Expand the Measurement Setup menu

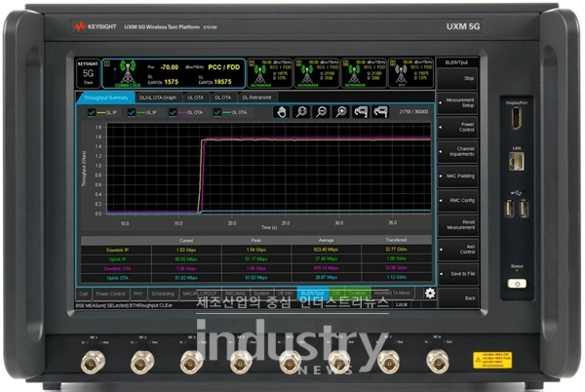click(460, 100)
